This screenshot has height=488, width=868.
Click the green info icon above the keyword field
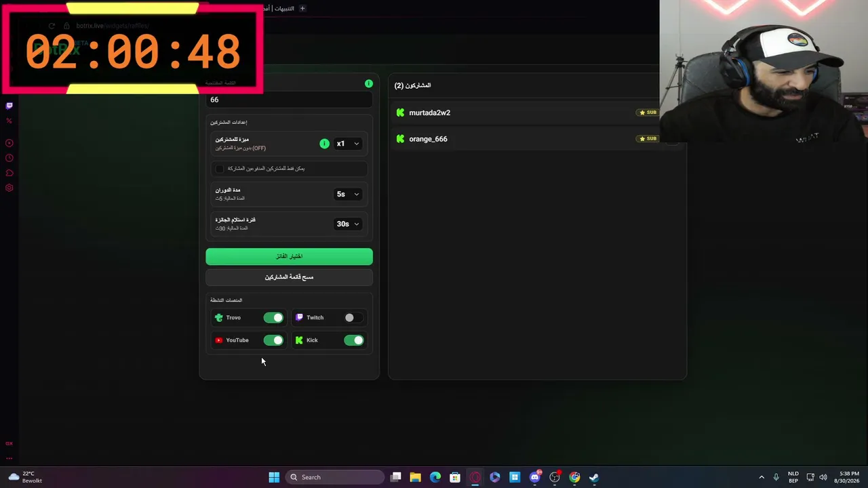(369, 83)
